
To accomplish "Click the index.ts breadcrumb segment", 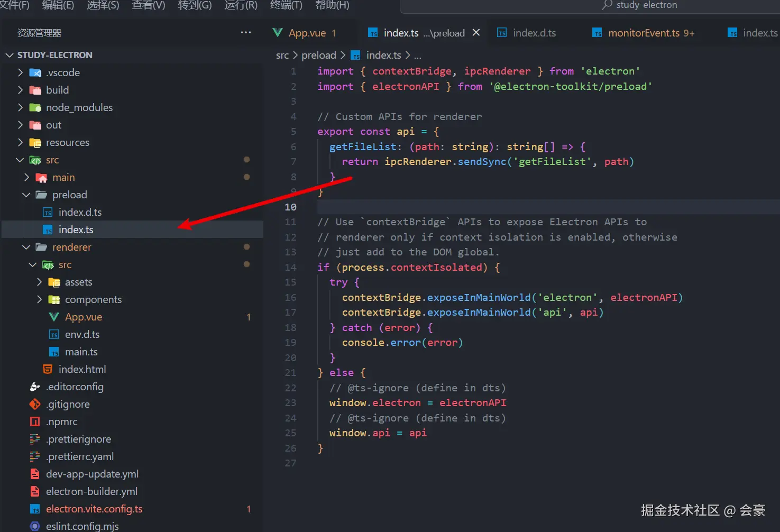I will tap(384, 56).
